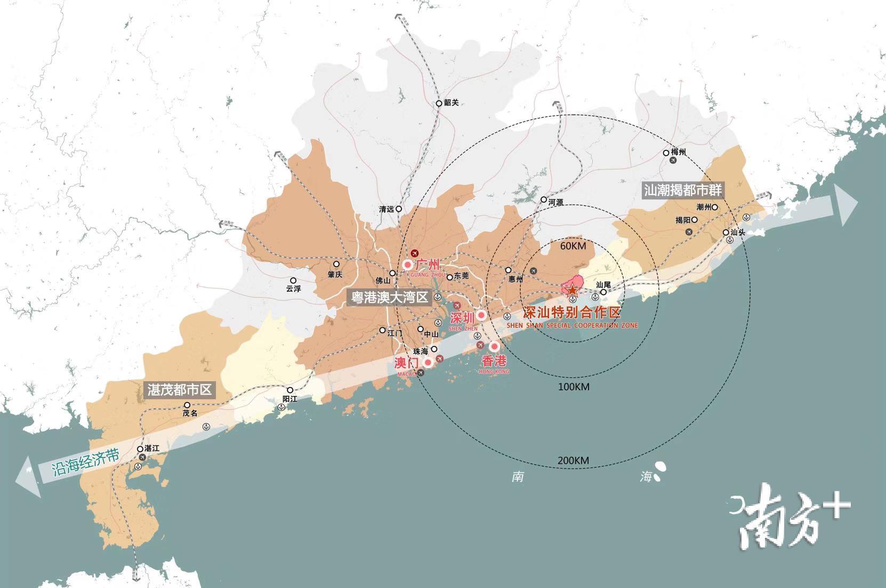The height and width of the screenshot is (588, 886).
Task: Select the Guangzhou red city marker
Action: (x=408, y=264)
